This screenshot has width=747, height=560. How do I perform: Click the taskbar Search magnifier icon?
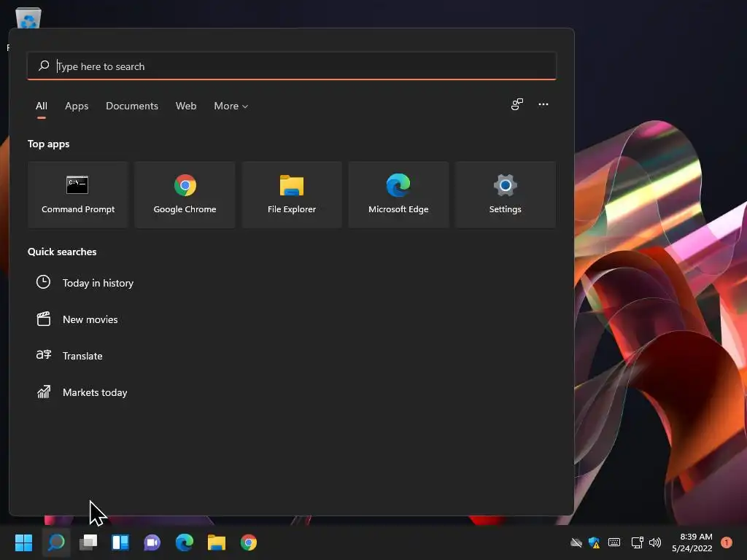(x=56, y=542)
